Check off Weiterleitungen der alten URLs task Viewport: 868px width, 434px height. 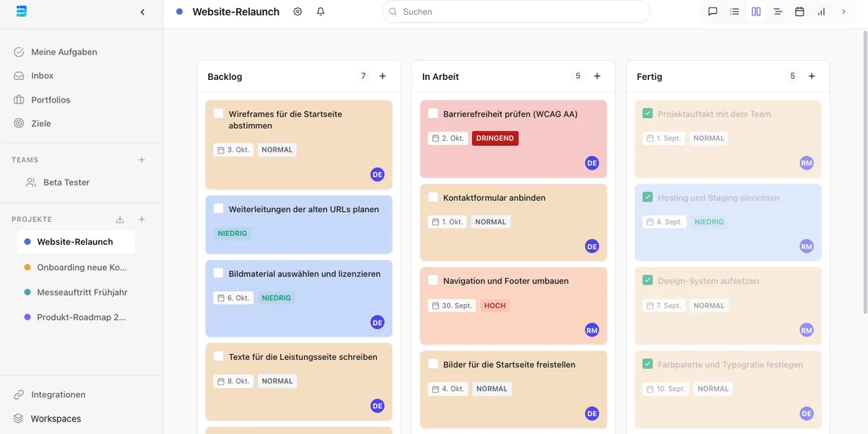click(218, 209)
